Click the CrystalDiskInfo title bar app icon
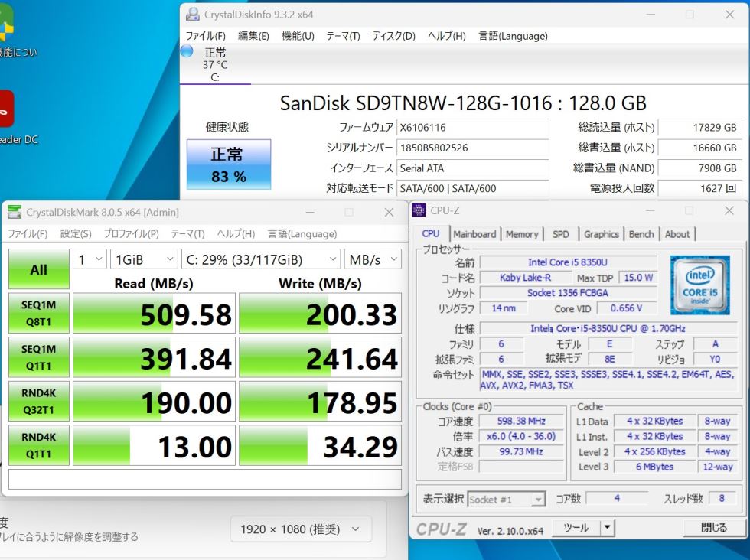 192,15
